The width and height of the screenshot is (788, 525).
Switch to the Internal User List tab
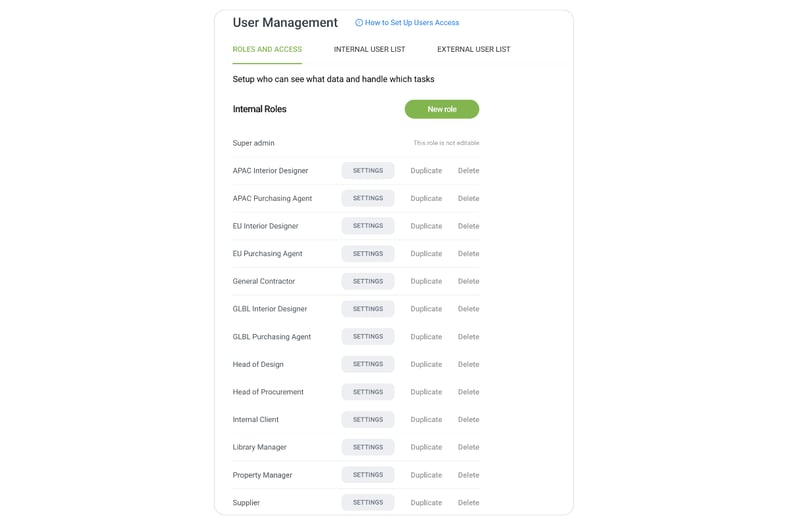tap(369, 49)
